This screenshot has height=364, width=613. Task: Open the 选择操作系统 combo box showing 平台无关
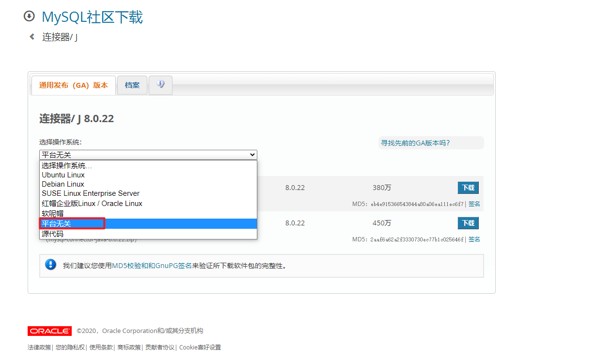(148, 155)
